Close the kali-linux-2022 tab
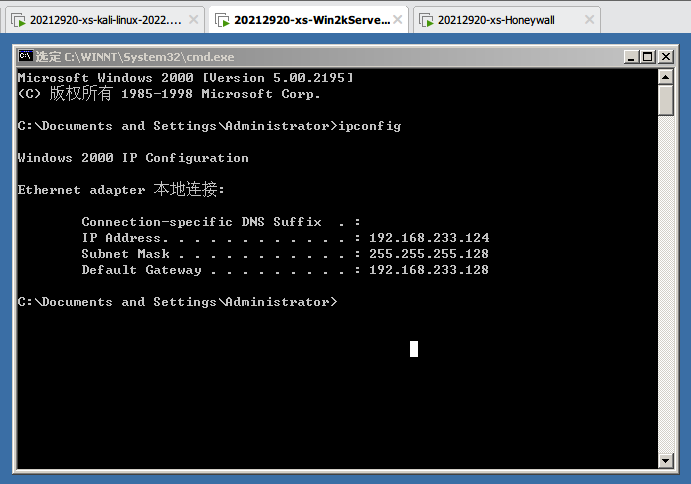691x484 pixels. pos(193,19)
